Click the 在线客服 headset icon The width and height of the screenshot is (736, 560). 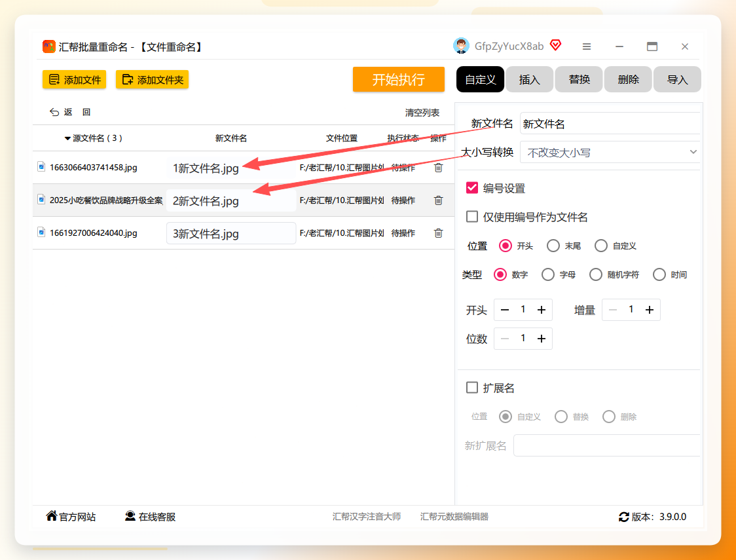pos(130,516)
